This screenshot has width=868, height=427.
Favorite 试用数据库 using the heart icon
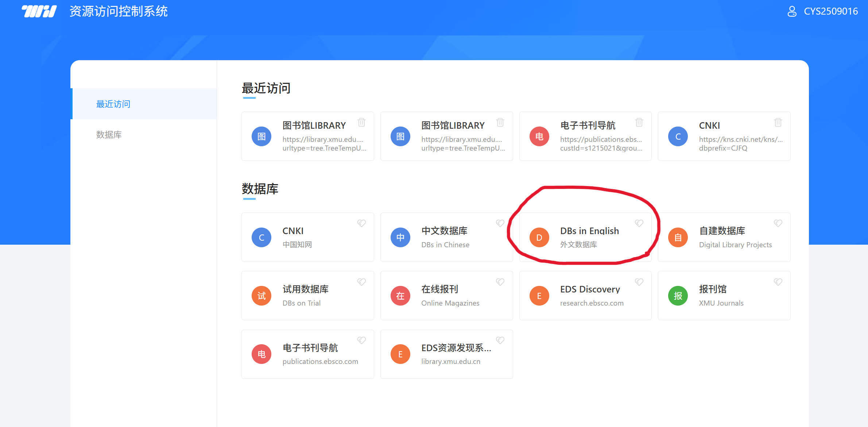click(x=361, y=282)
